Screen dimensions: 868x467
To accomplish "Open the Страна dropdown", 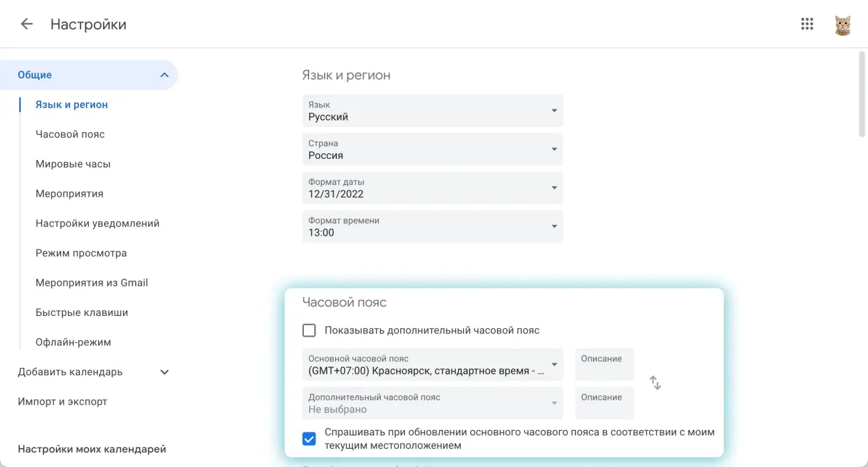I will (x=432, y=149).
